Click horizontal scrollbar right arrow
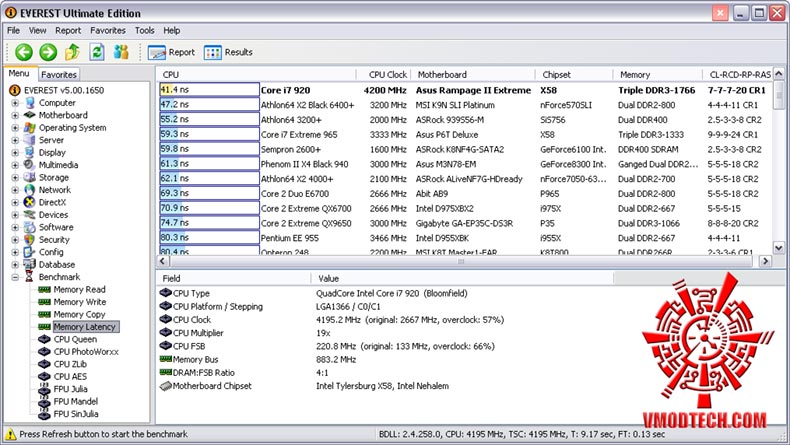Screen dimensions: 790x445 point(765,261)
